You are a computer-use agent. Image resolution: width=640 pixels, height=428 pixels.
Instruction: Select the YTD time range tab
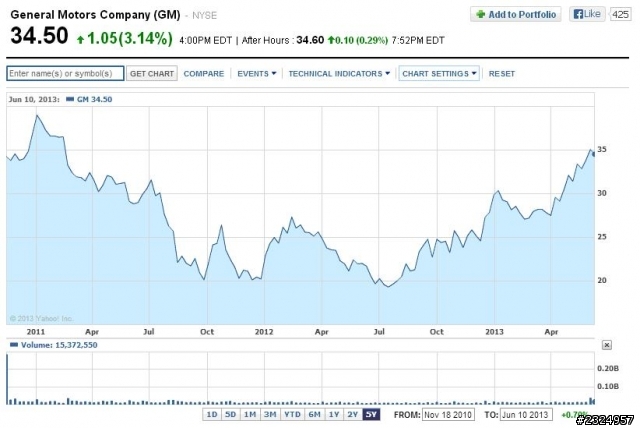(292, 415)
